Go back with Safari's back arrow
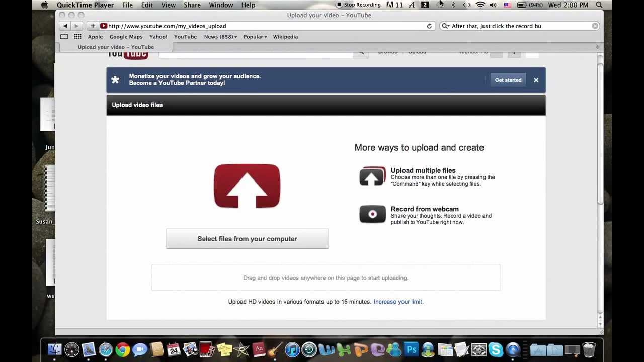The height and width of the screenshot is (362, 644). point(65,26)
